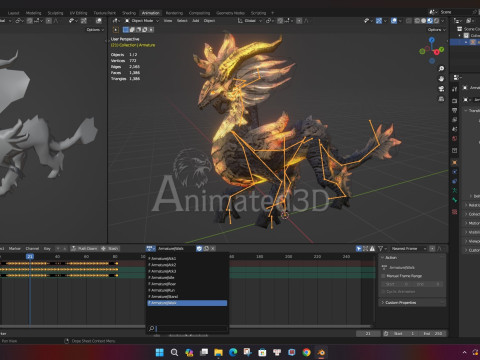Toggle the camera view icon in viewport

coord(441,89)
